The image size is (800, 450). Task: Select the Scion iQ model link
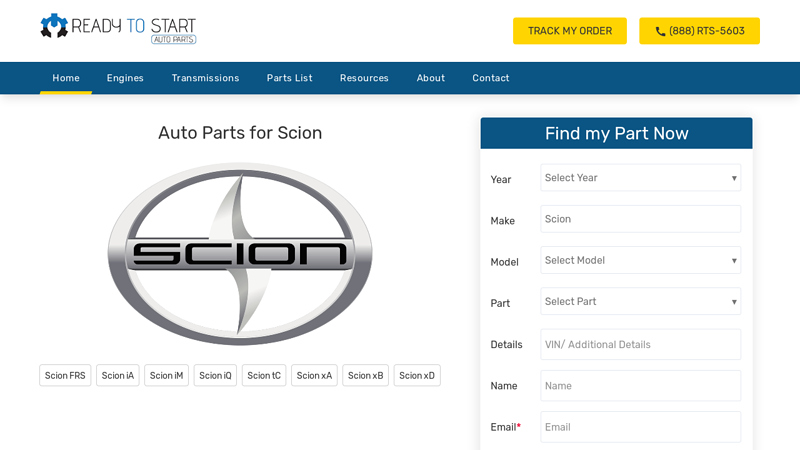pos(215,375)
